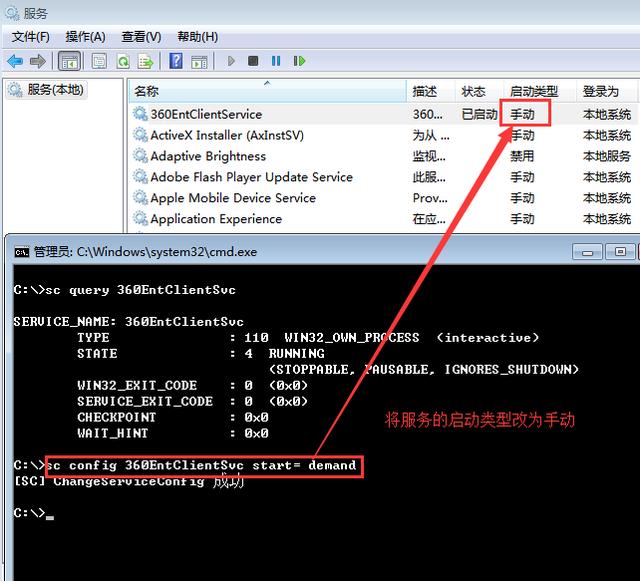The image size is (640, 581).
Task: Select the 360EntClientService row
Action: pyautogui.click(x=384, y=114)
